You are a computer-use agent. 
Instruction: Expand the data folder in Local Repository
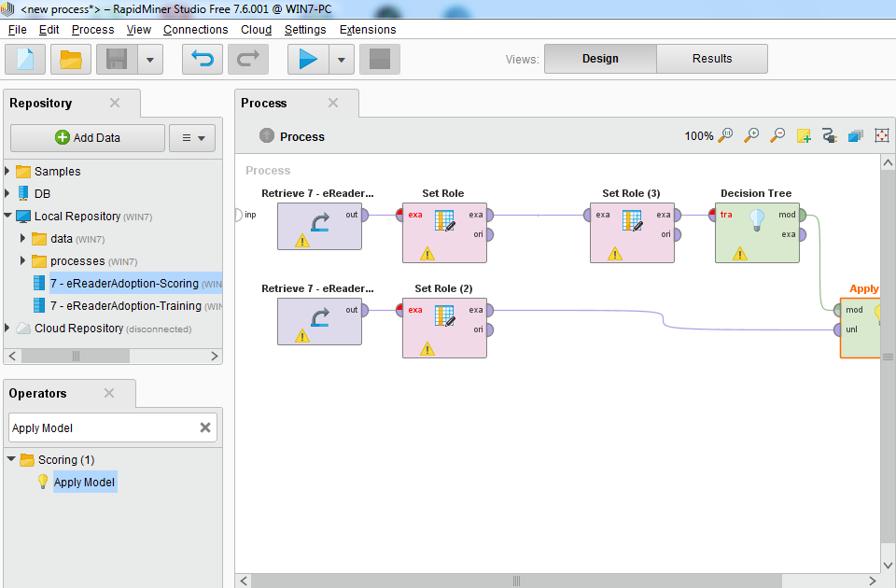pos(22,239)
